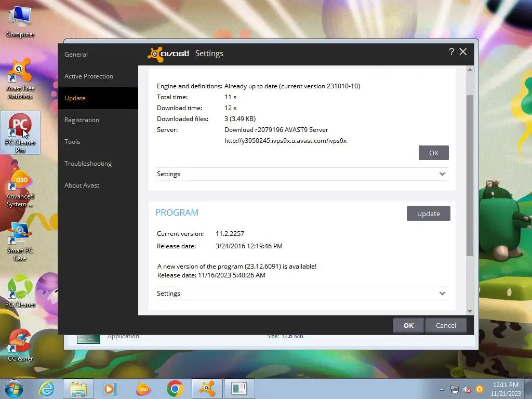This screenshot has width=532, height=399.
Task: Open the help question mark in Avast Settings
Action: [451, 51]
